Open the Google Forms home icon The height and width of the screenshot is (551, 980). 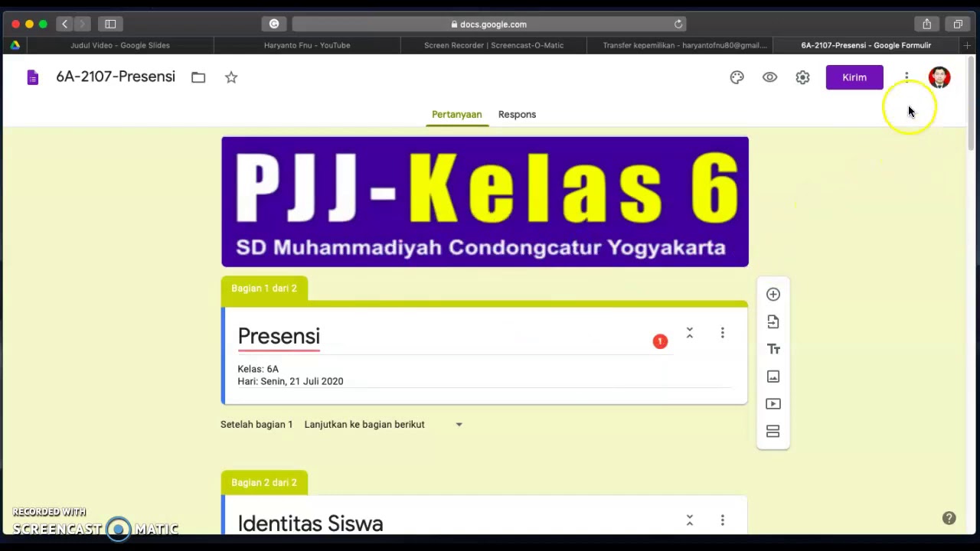click(x=32, y=77)
